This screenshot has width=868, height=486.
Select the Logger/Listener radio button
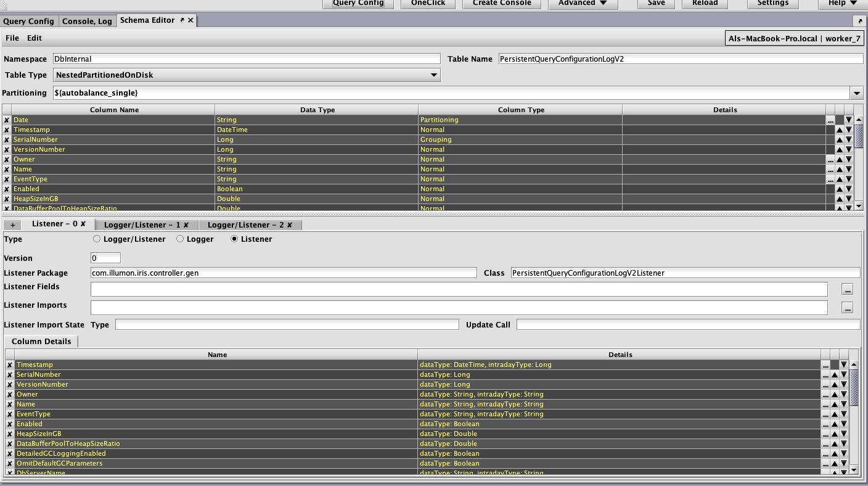(96, 239)
